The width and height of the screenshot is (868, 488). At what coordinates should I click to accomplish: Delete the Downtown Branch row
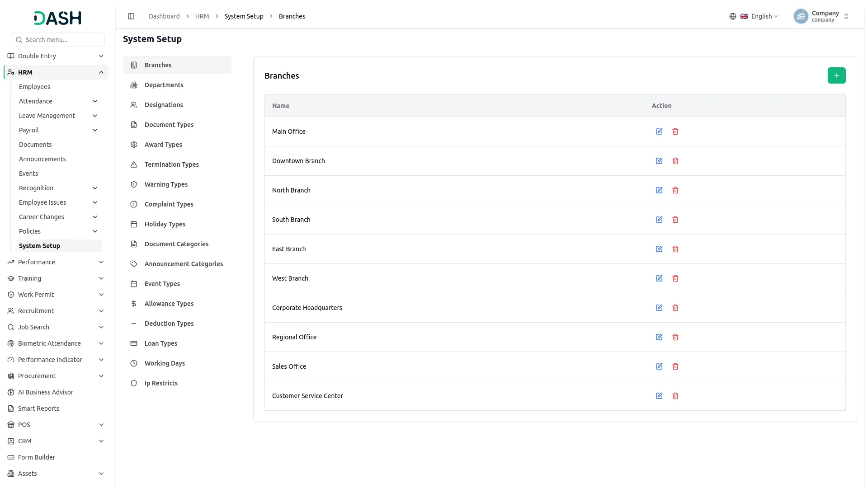tap(675, 161)
